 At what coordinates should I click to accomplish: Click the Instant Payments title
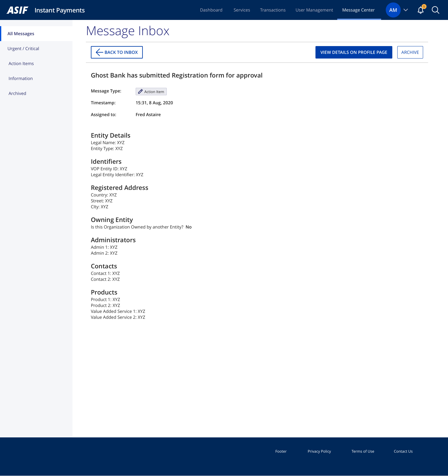pyautogui.click(x=60, y=10)
